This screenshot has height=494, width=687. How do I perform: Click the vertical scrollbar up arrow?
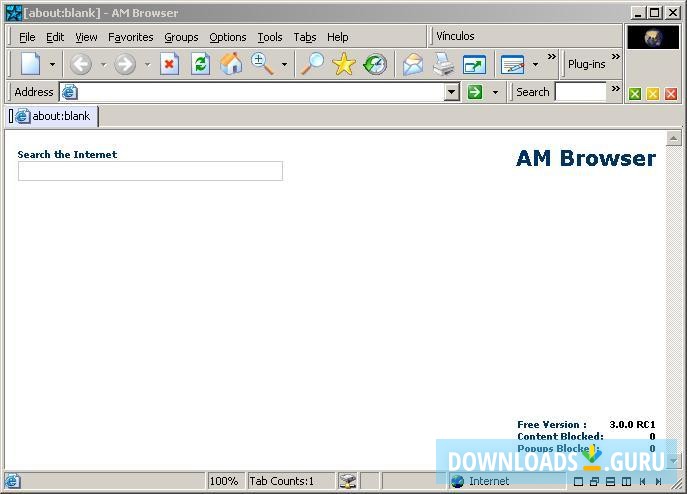pyautogui.click(x=673, y=139)
